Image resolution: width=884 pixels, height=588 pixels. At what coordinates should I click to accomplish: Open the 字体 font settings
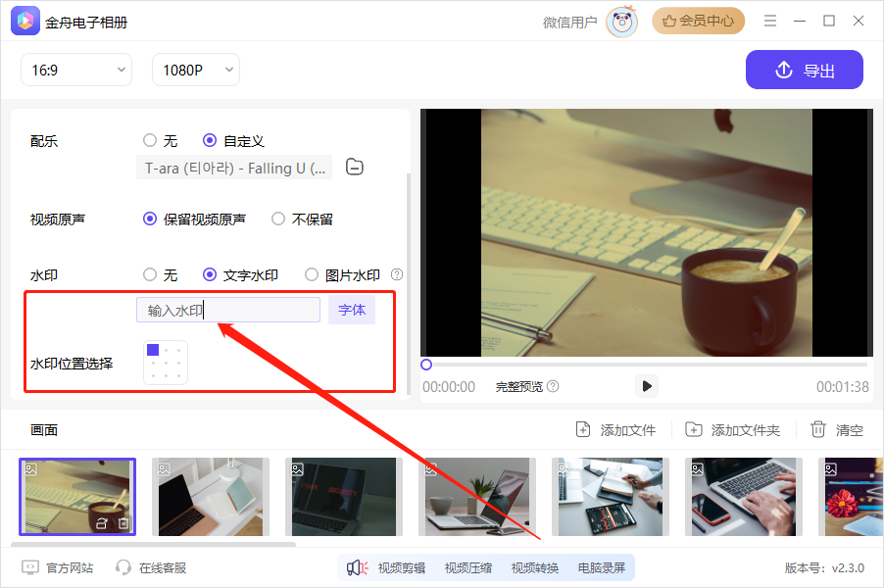pyautogui.click(x=352, y=310)
